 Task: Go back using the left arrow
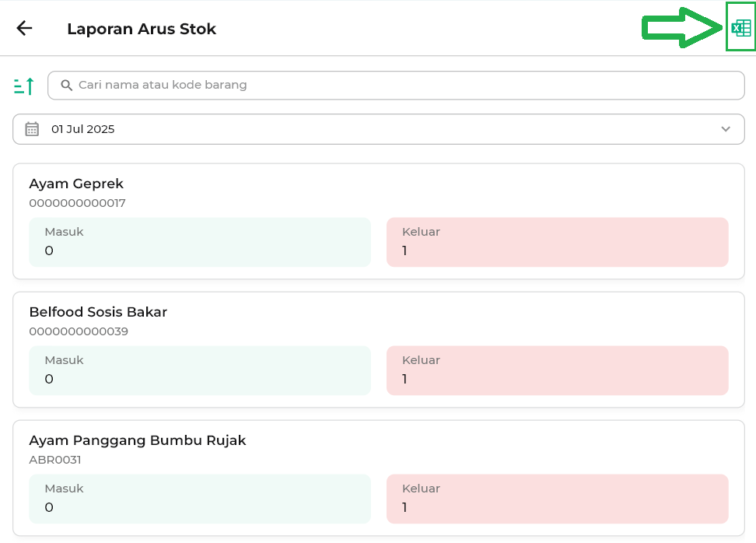point(25,29)
